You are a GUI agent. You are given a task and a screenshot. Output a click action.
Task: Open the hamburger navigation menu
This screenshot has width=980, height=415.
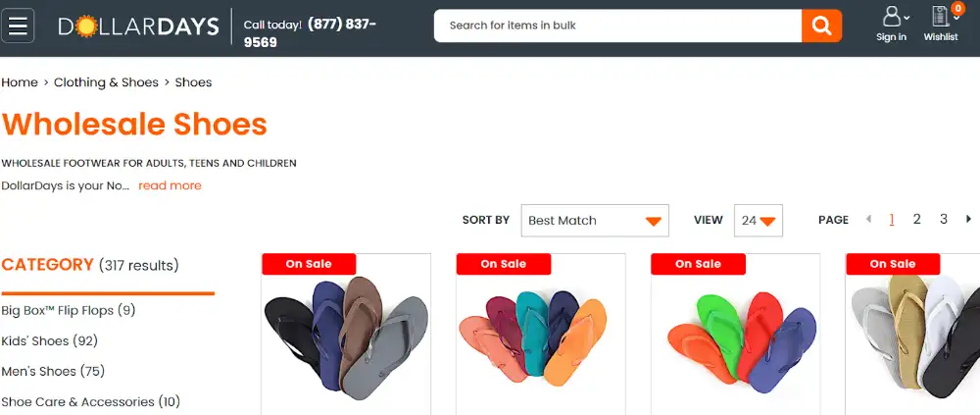tap(18, 26)
